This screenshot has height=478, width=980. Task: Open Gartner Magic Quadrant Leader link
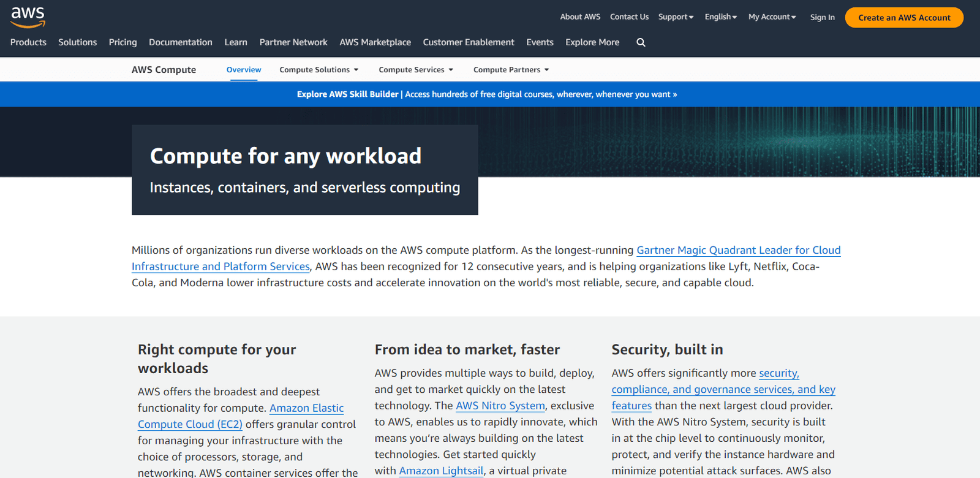[738, 250]
